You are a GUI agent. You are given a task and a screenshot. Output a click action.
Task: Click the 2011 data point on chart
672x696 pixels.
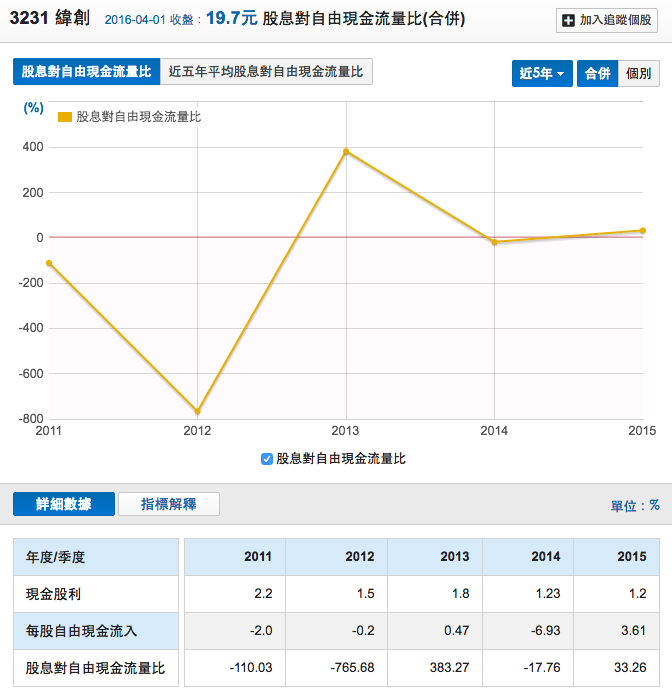tap(49, 263)
